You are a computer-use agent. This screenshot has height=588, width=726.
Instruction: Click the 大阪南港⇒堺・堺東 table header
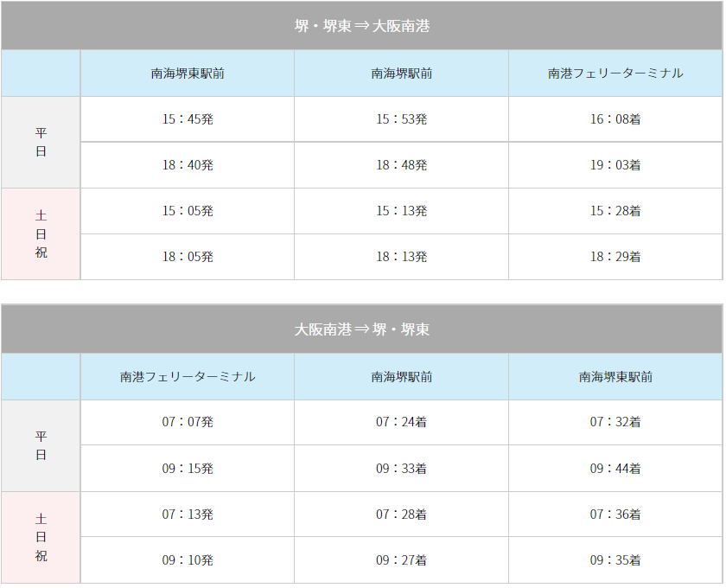pyautogui.click(x=361, y=329)
